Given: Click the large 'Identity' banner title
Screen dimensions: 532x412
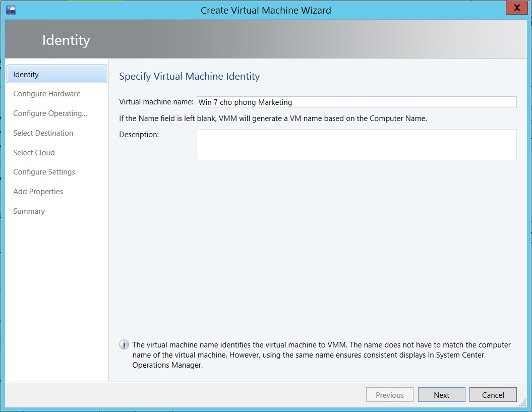Looking at the screenshot, I should [x=66, y=40].
